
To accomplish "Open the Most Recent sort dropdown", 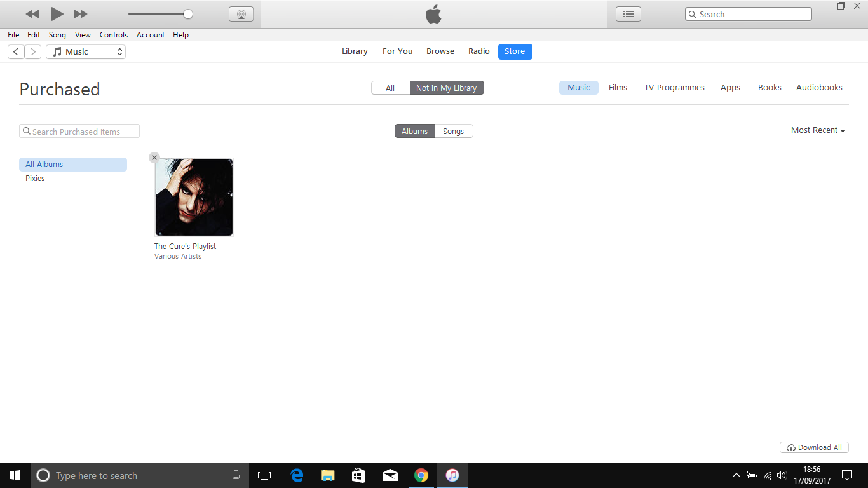I will point(818,130).
